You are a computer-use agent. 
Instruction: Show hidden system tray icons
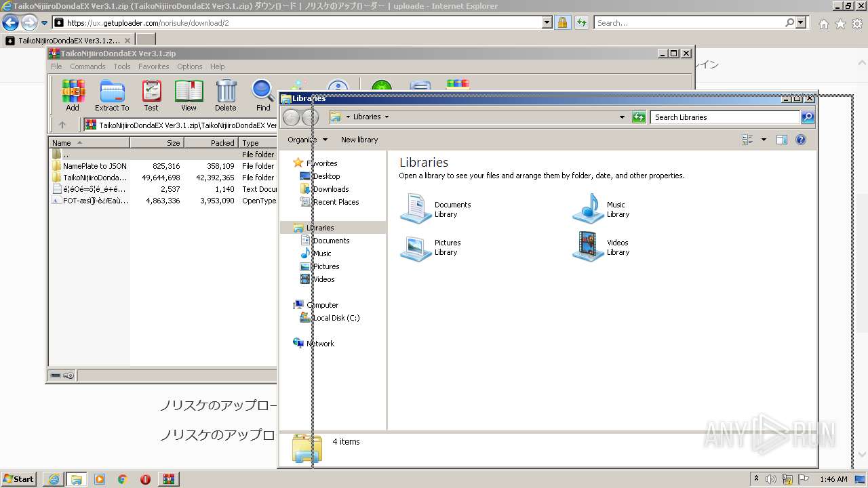(756, 479)
